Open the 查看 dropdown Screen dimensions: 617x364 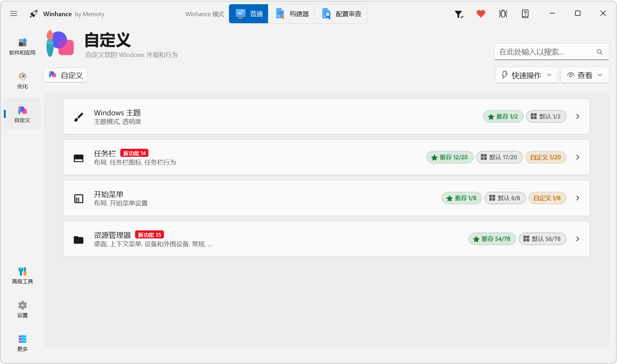585,75
